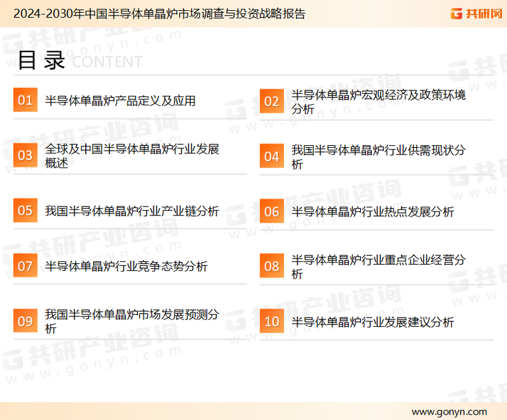This screenshot has width=507, height=420.
Task: Click the orange 03 number badge
Action: [x=25, y=155]
